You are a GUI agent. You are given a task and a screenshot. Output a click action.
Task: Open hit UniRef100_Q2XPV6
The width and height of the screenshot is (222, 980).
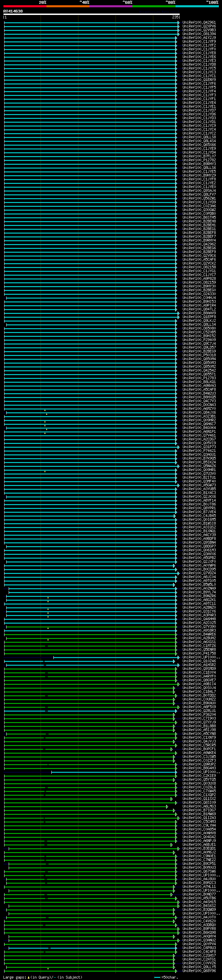pyautogui.click(x=199, y=26)
